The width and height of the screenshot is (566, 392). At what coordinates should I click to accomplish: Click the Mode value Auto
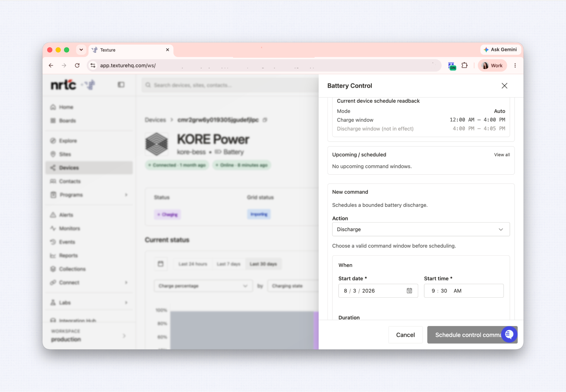[499, 111]
